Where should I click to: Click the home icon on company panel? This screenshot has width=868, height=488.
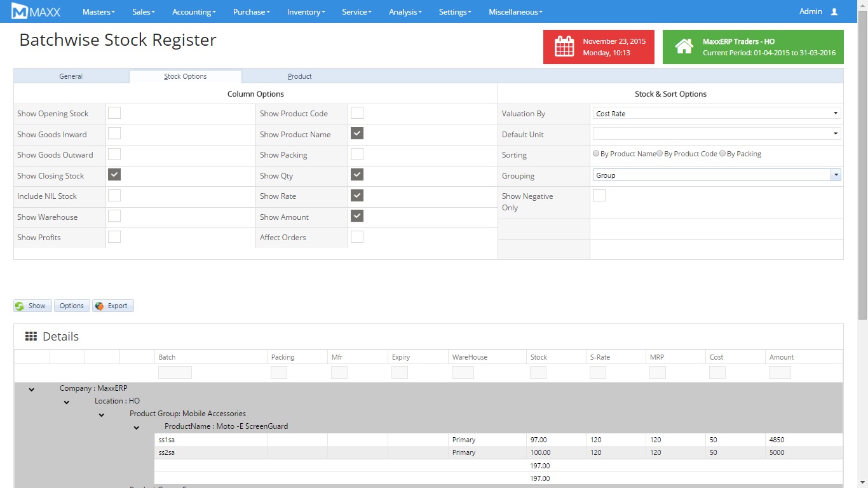684,47
